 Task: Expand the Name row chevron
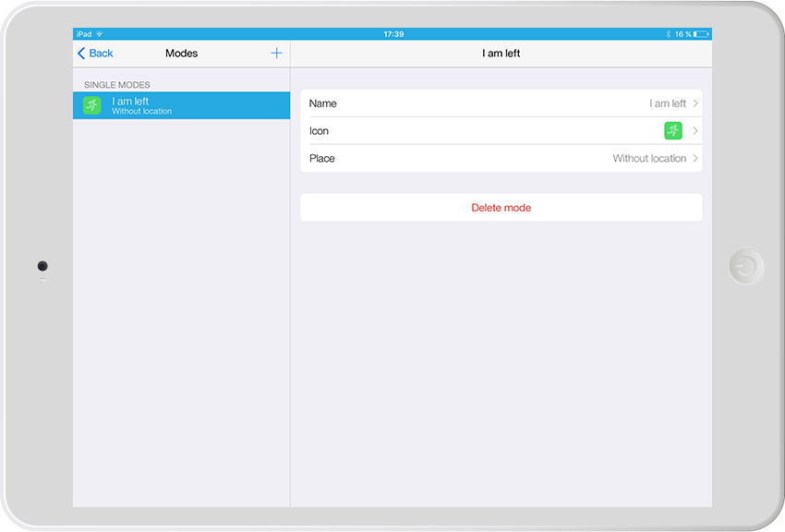(695, 103)
